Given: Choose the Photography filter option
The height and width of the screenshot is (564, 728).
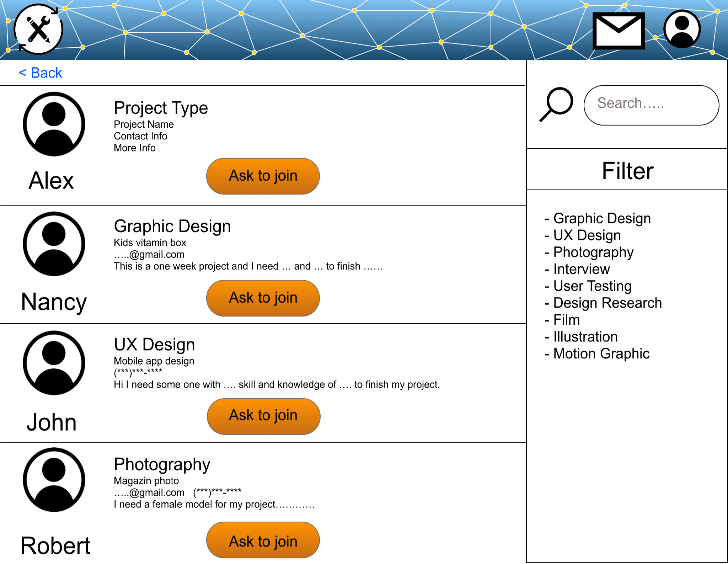Looking at the screenshot, I should (593, 252).
